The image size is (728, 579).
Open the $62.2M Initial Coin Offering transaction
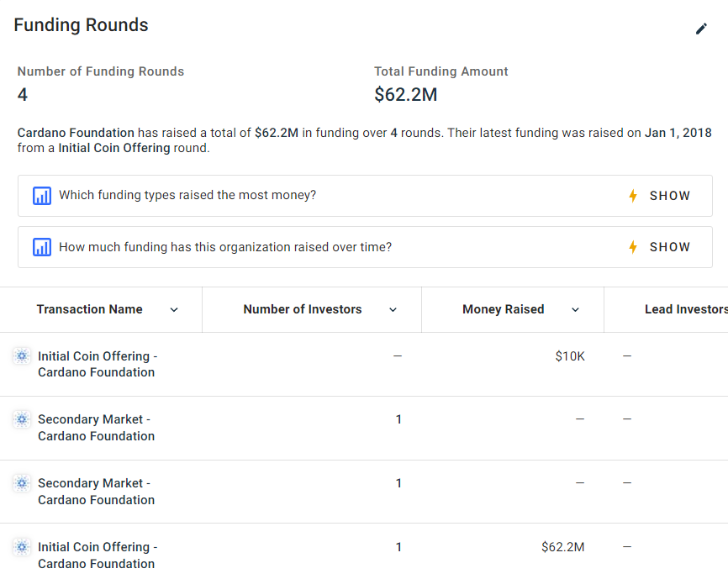coord(98,555)
